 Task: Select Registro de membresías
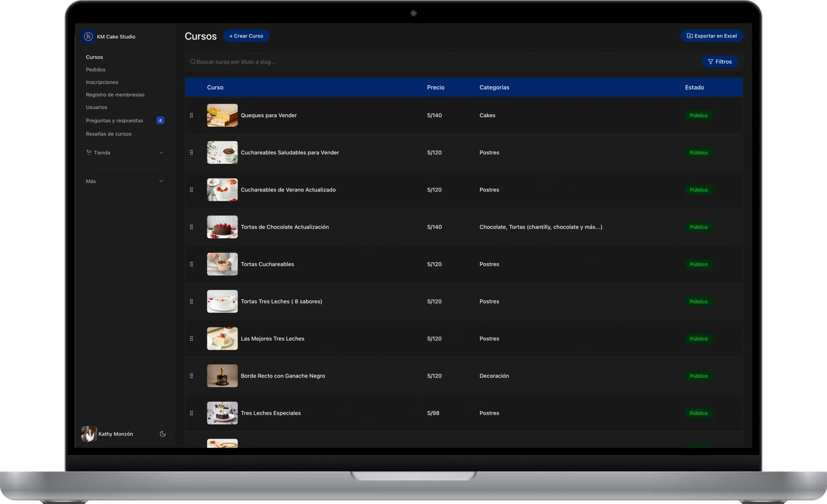tap(115, 95)
